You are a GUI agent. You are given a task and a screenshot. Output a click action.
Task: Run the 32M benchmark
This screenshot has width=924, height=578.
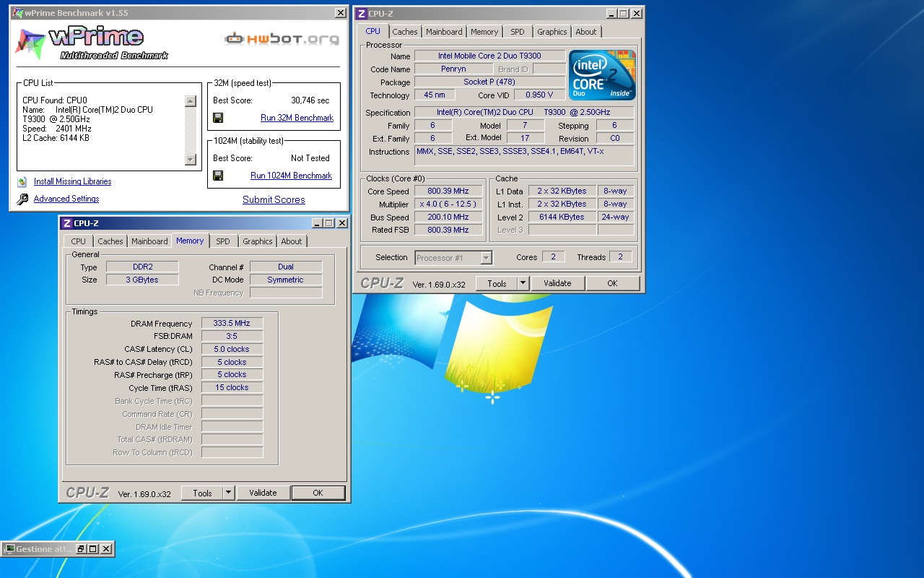(297, 118)
